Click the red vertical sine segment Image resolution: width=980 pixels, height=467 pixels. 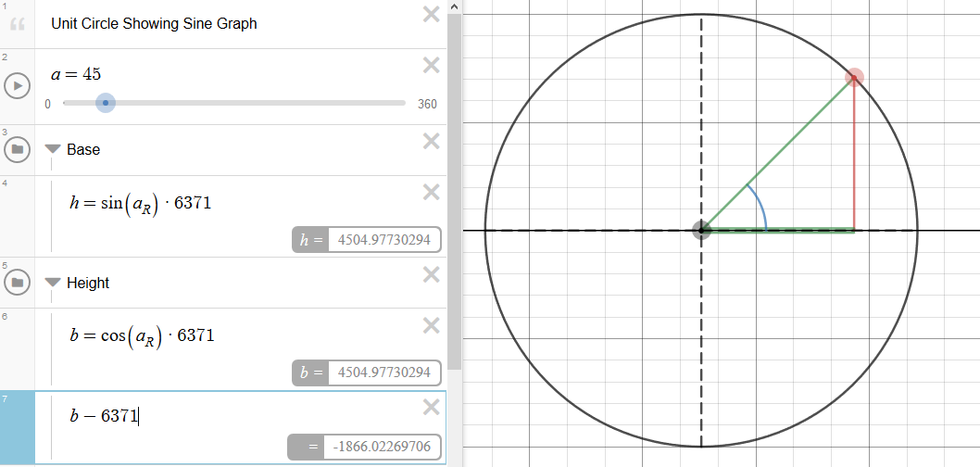coord(854,155)
